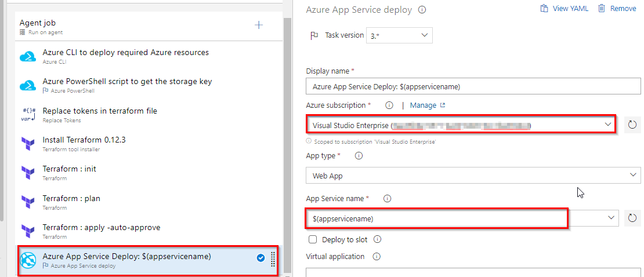Click the Install Terraform 0.12.3 task icon
The image size is (644, 277).
click(28, 144)
